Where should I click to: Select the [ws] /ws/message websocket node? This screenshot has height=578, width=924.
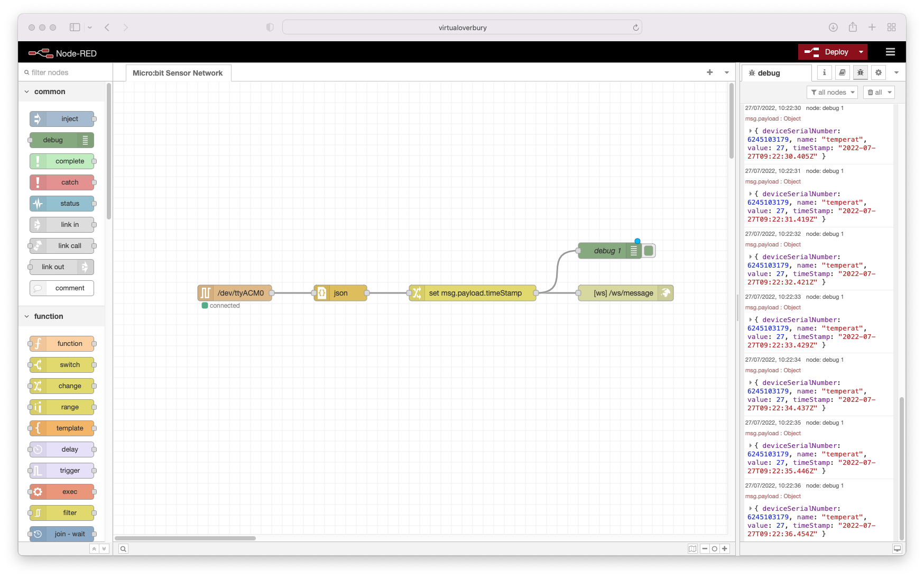626,293
